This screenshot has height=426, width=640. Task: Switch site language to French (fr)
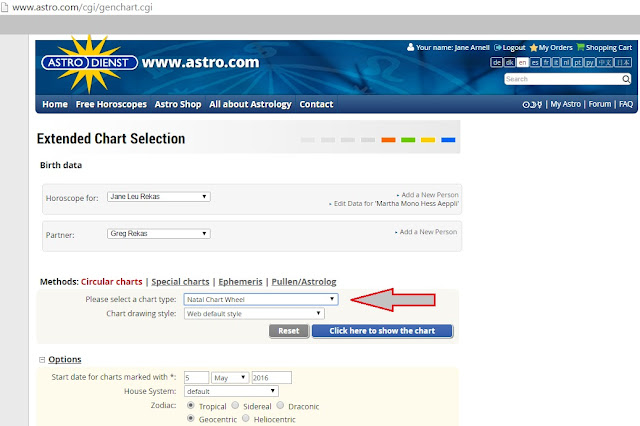pos(546,62)
